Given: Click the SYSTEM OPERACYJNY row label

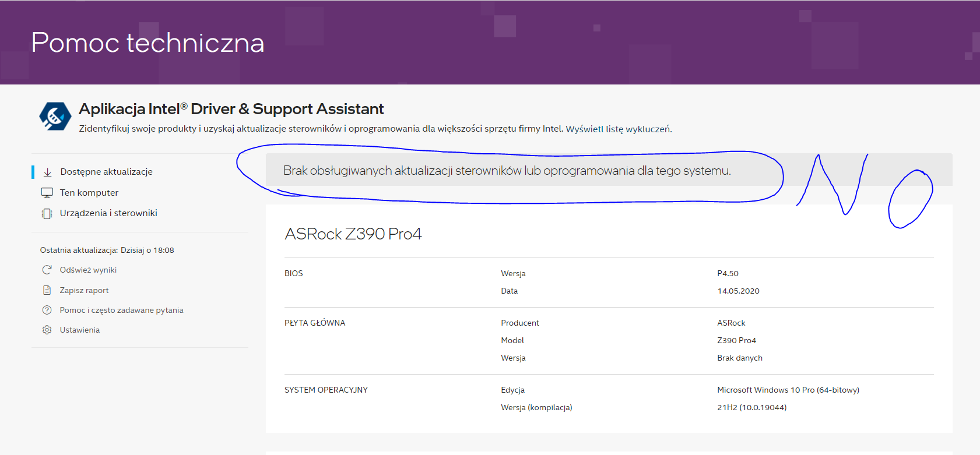Looking at the screenshot, I should click(x=326, y=390).
